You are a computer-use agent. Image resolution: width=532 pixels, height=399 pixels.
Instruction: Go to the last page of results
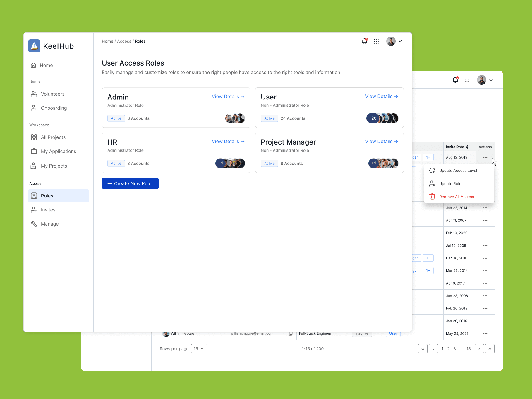pyautogui.click(x=490, y=349)
